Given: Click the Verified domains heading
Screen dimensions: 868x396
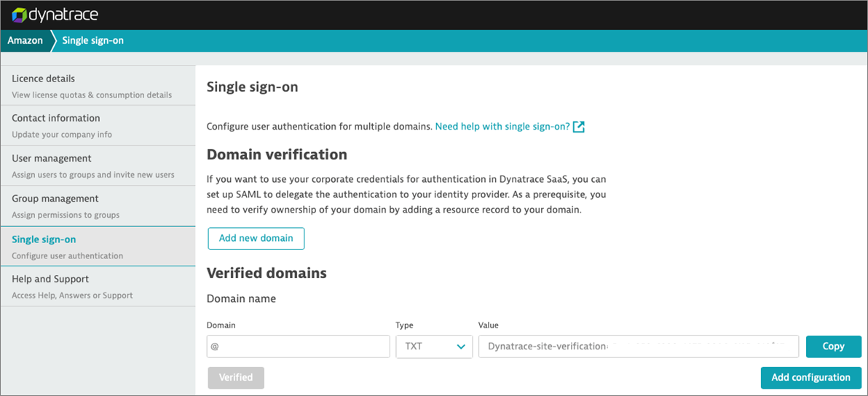Looking at the screenshot, I should pos(267,273).
